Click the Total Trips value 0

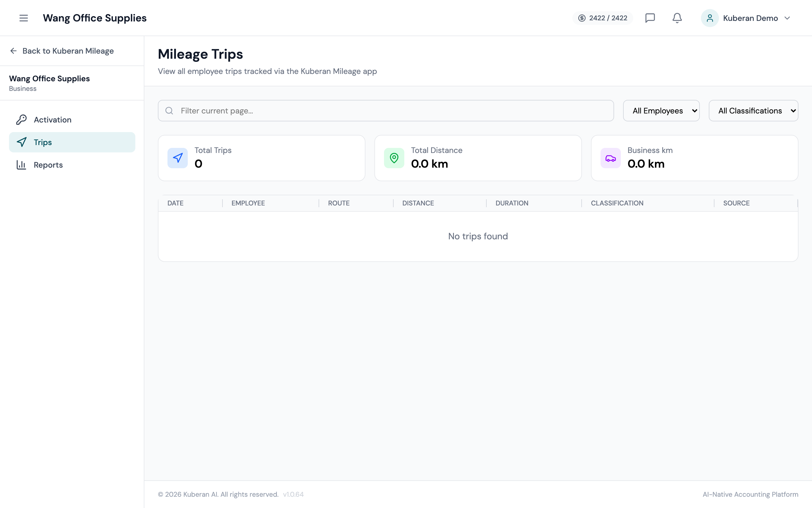(x=198, y=164)
